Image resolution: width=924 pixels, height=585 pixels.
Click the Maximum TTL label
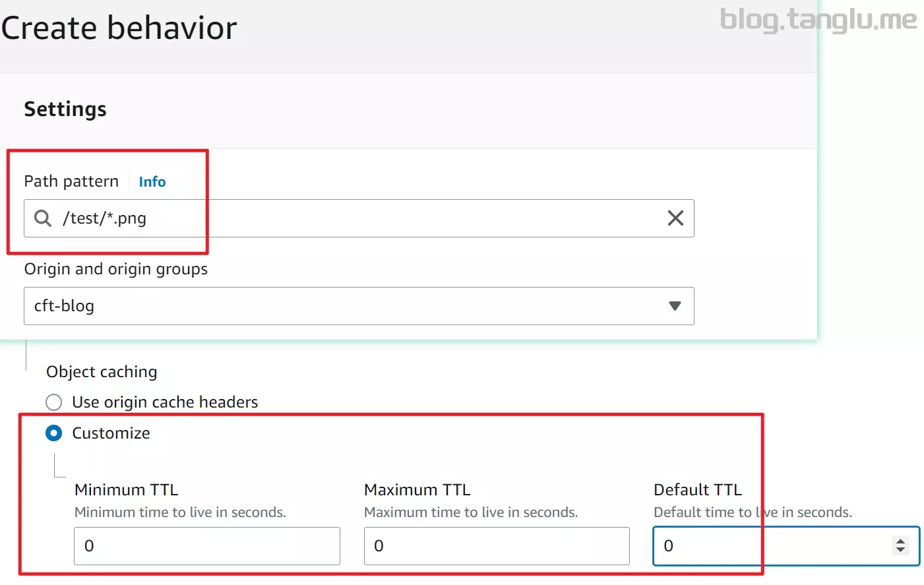coord(417,490)
